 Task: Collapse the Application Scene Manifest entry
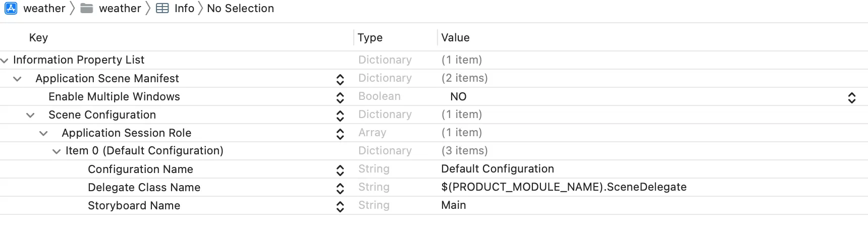(x=17, y=79)
